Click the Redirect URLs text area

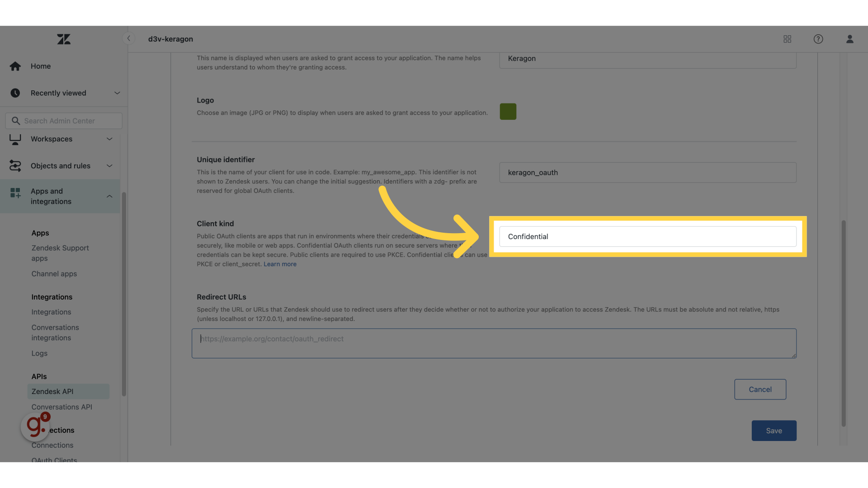coord(494,344)
